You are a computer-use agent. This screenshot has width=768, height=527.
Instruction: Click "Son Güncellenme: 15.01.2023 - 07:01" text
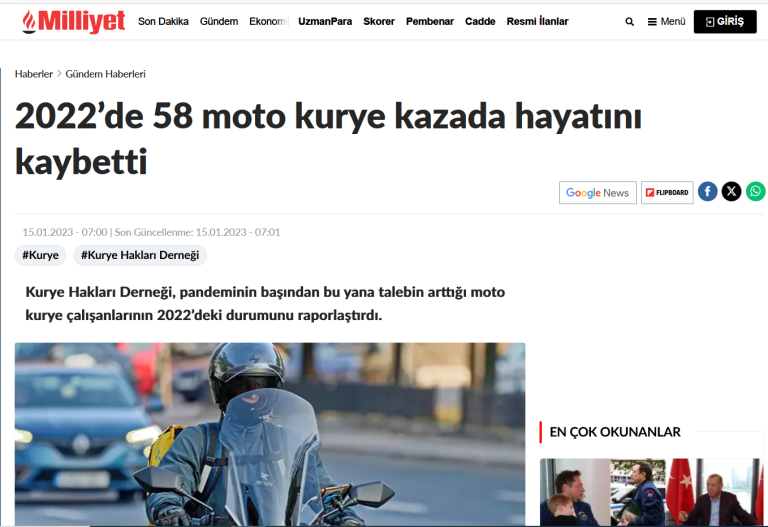[197, 232]
